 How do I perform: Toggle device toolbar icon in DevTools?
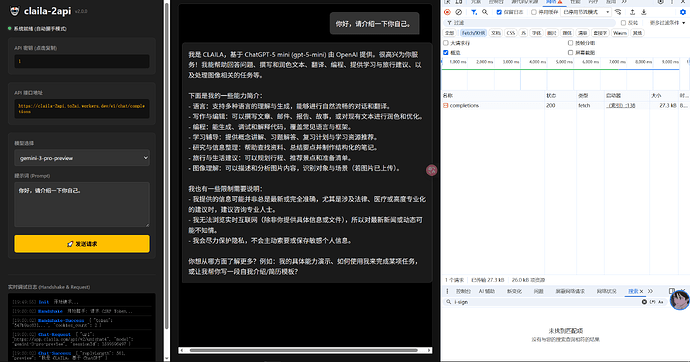459,2
